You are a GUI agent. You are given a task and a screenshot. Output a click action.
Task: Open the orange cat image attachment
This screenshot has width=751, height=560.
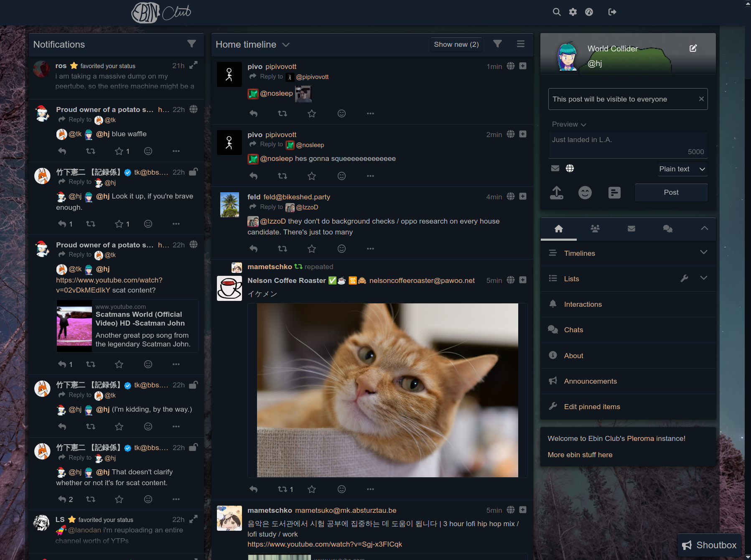click(x=387, y=390)
